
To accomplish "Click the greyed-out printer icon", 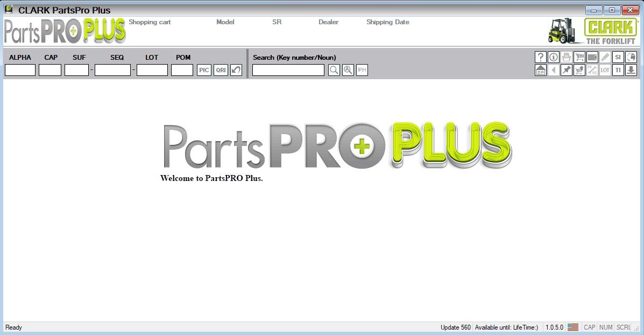I will point(567,57).
